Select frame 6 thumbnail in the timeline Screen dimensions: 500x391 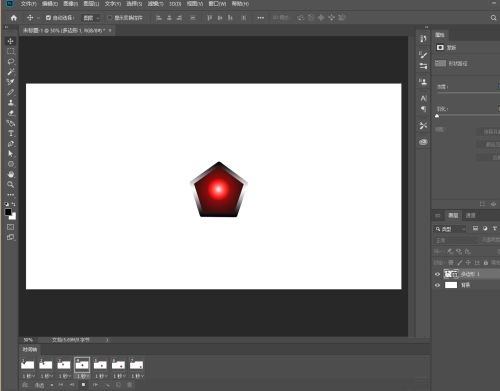[x=118, y=365]
